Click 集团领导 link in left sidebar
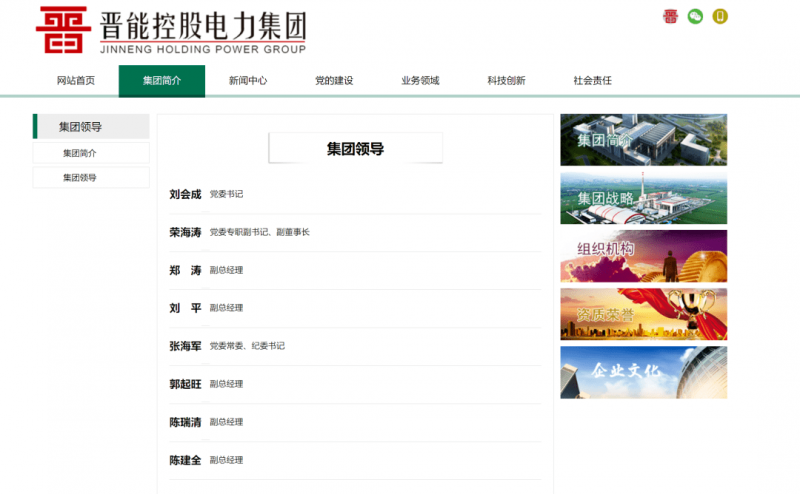Screen dimensions: 800x494 coord(91,178)
